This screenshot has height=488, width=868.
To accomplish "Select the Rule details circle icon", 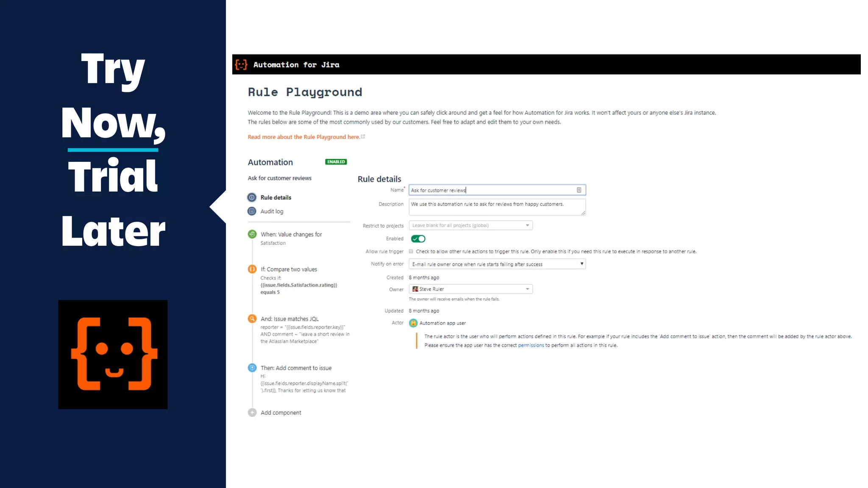I will click(x=252, y=197).
